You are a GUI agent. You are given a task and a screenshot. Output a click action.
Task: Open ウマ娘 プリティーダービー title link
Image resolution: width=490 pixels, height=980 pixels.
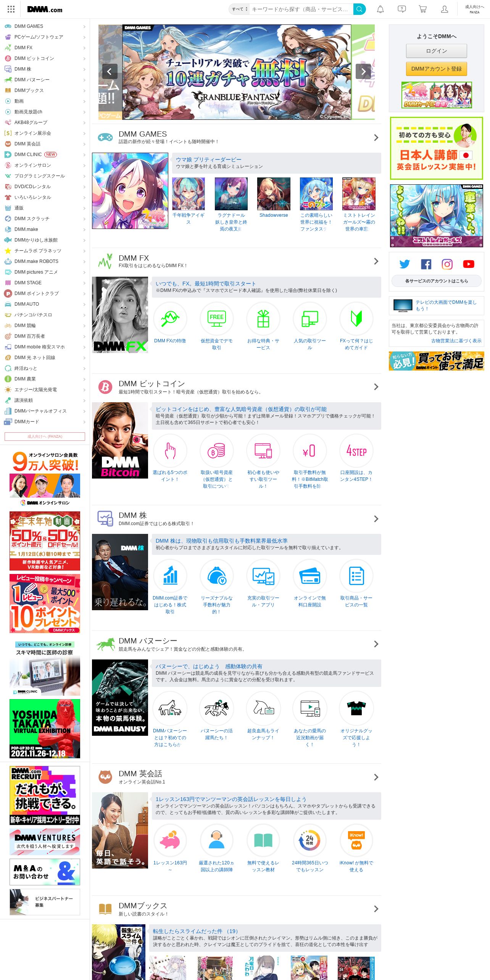click(208, 160)
